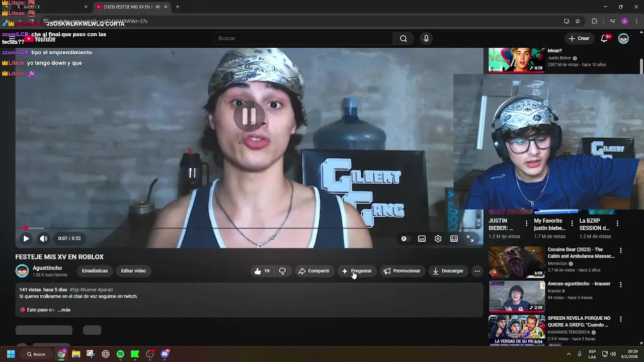
Task: Toggle subtitles in the video player
Action: tap(422, 239)
